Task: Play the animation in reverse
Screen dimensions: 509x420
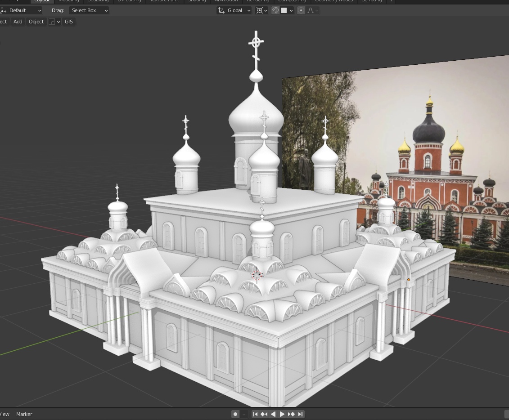Action: point(273,414)
